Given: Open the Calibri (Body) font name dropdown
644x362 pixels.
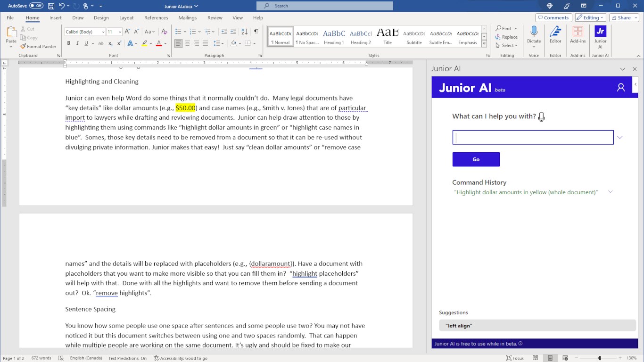Looking at the screenshot, I should coord(103,32).
